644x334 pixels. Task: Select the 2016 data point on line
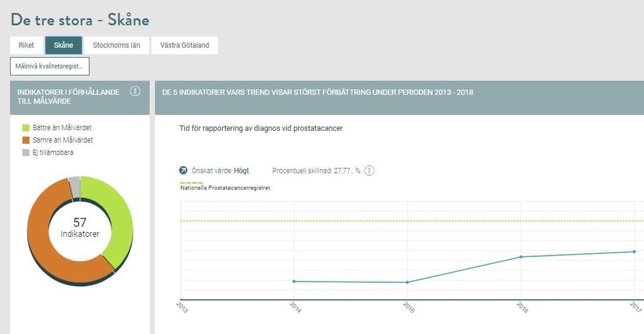pos(521,257)
